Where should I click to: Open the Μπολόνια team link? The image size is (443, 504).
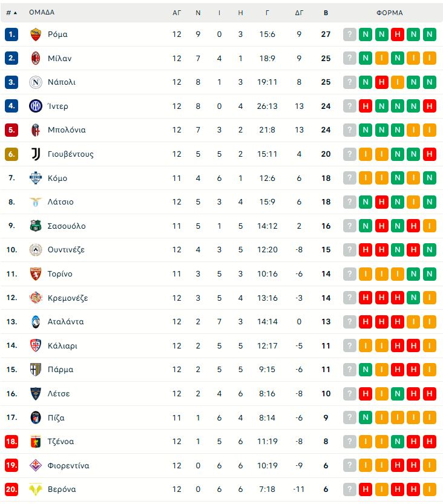67,130
